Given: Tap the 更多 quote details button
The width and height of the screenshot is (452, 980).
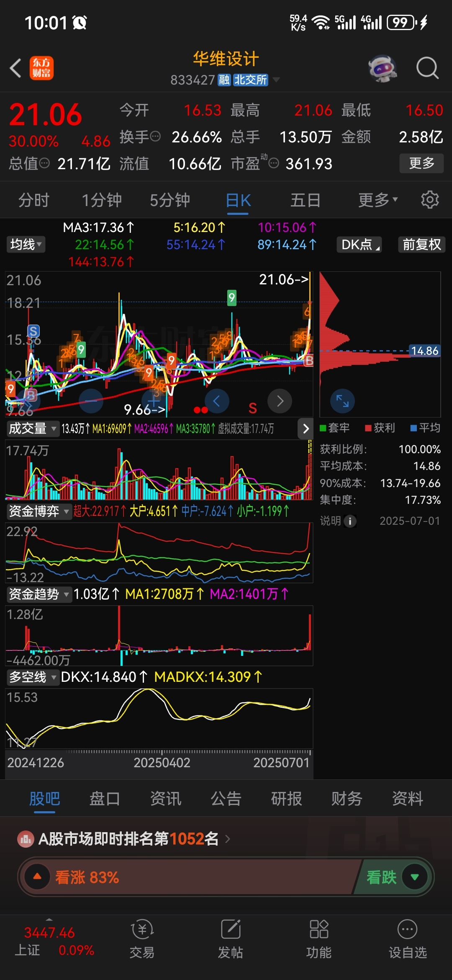Looking at the screenshot, I should click(x=421, y=163).
